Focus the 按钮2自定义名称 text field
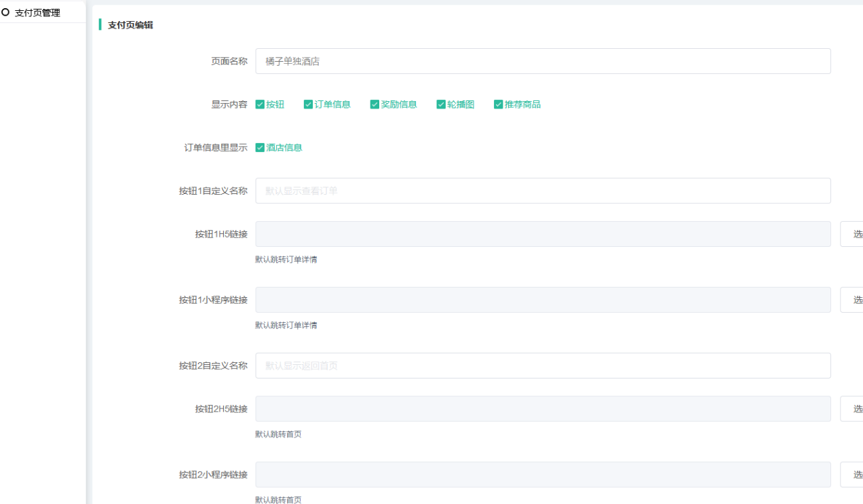 coord(543,366)
